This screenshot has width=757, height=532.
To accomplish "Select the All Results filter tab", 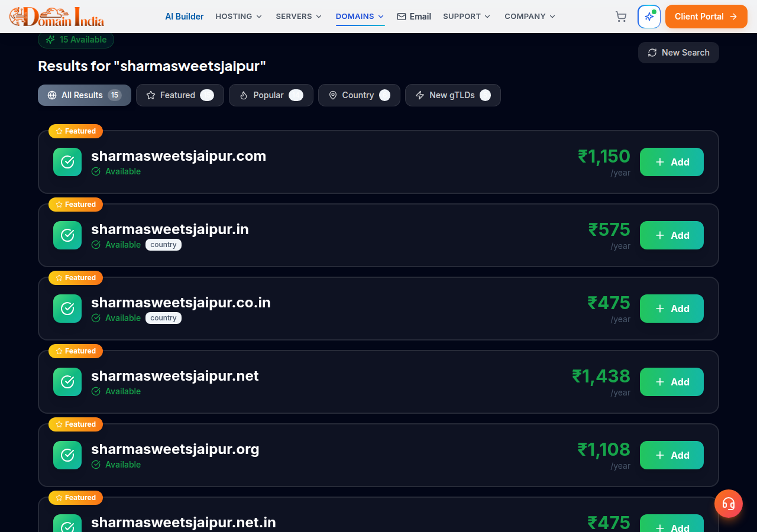I will [85, 95].
